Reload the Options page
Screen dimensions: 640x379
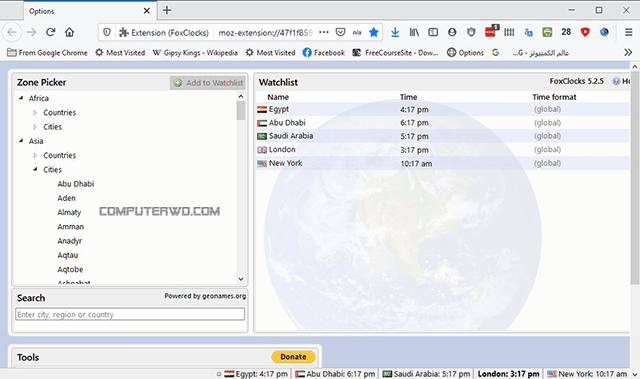pyautogui.click(x=51, y=32)
